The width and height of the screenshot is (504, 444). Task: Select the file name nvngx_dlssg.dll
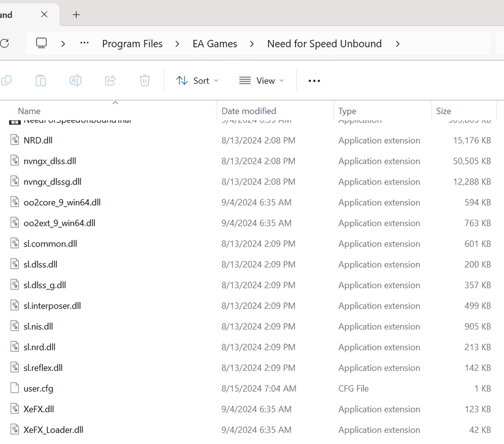tap(52, 182)
